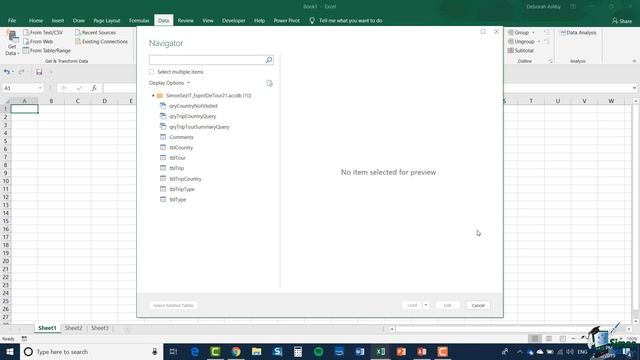
Task: Select the tblTripType table
Action: [x=182, y=189]
